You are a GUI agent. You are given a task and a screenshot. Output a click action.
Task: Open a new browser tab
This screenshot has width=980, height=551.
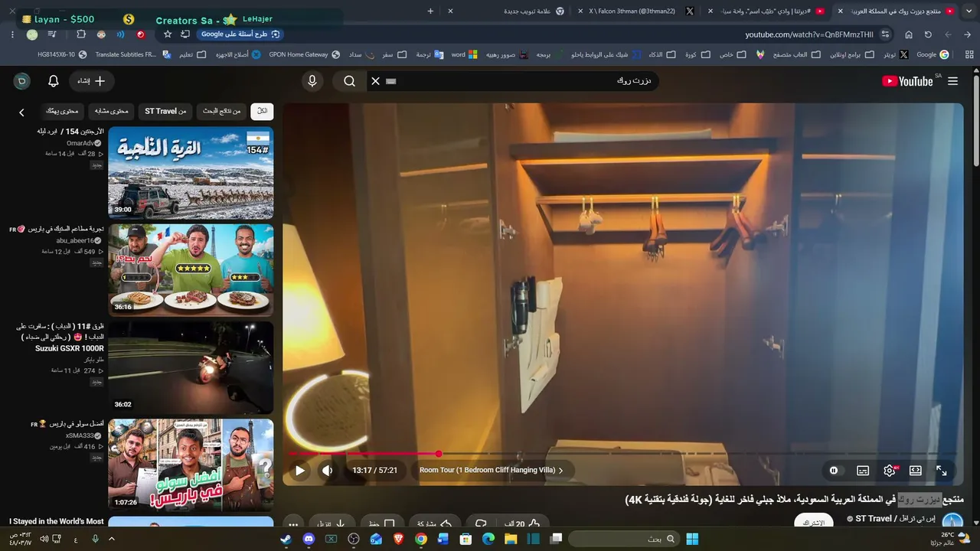click(430, 11)
